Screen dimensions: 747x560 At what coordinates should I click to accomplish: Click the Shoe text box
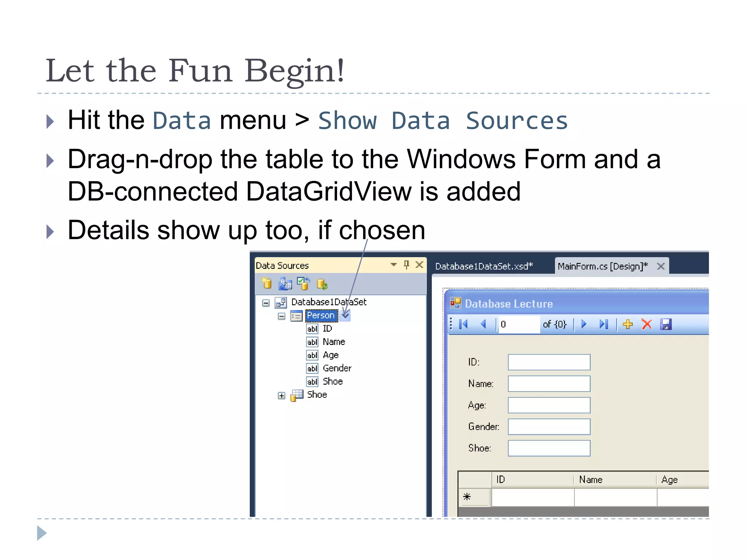tap(549, 448)
